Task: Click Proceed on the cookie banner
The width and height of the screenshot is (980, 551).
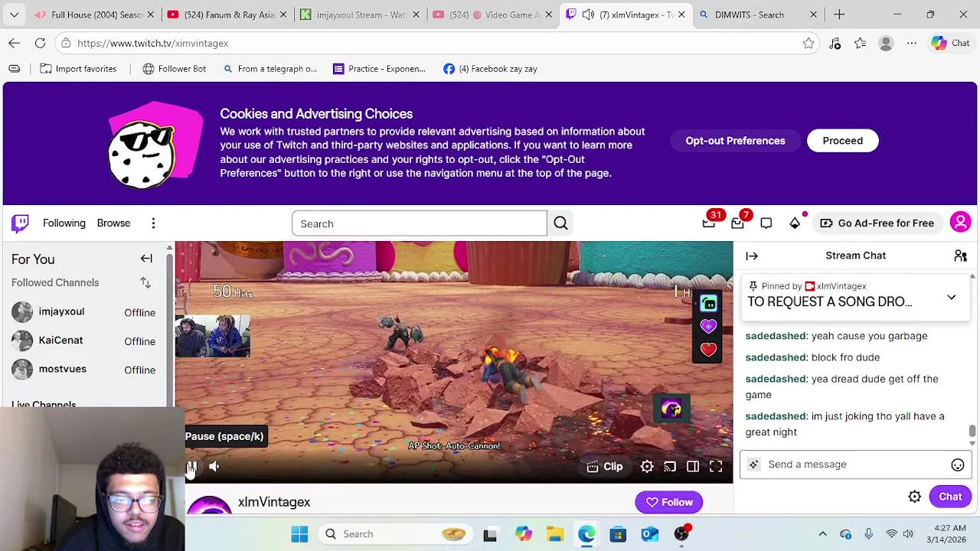Action: [842, 141]
